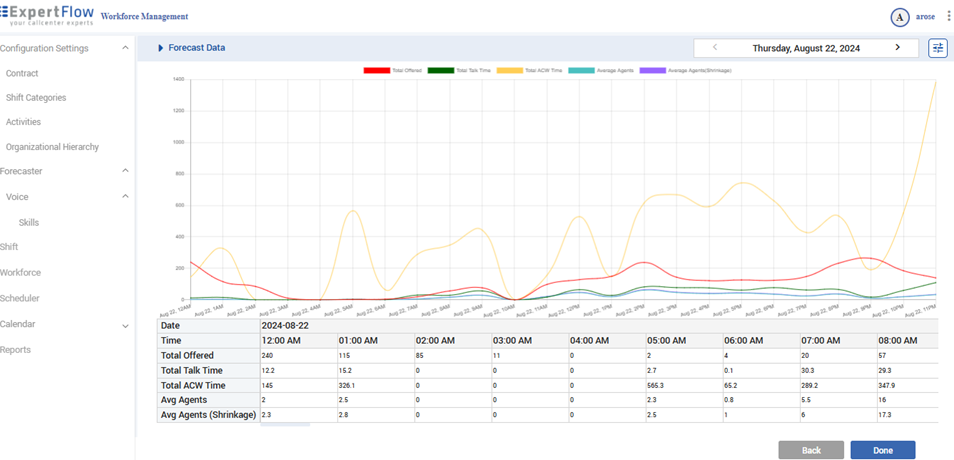The image size is (954, 460).
Task: Expand the Forecast Data panel triangle
Action: click(x=160, y=48)
